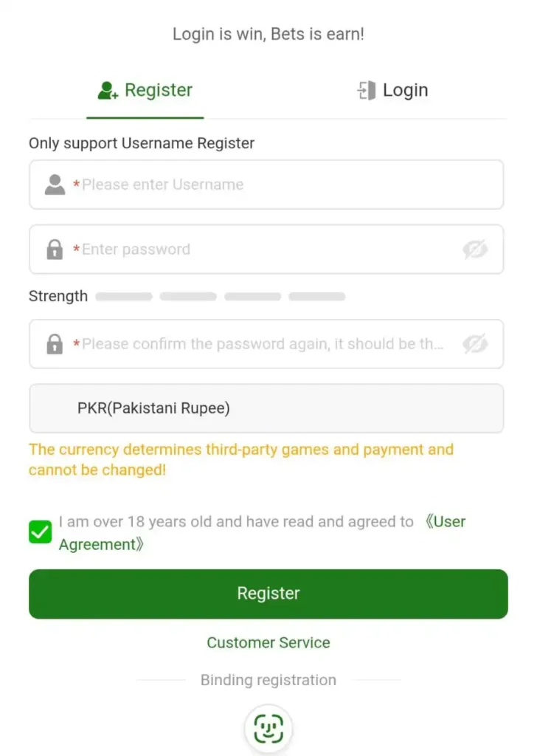The image size is (537, 756).
Task: Click the padlock icon in confirm password field
Action: (55, 344)
